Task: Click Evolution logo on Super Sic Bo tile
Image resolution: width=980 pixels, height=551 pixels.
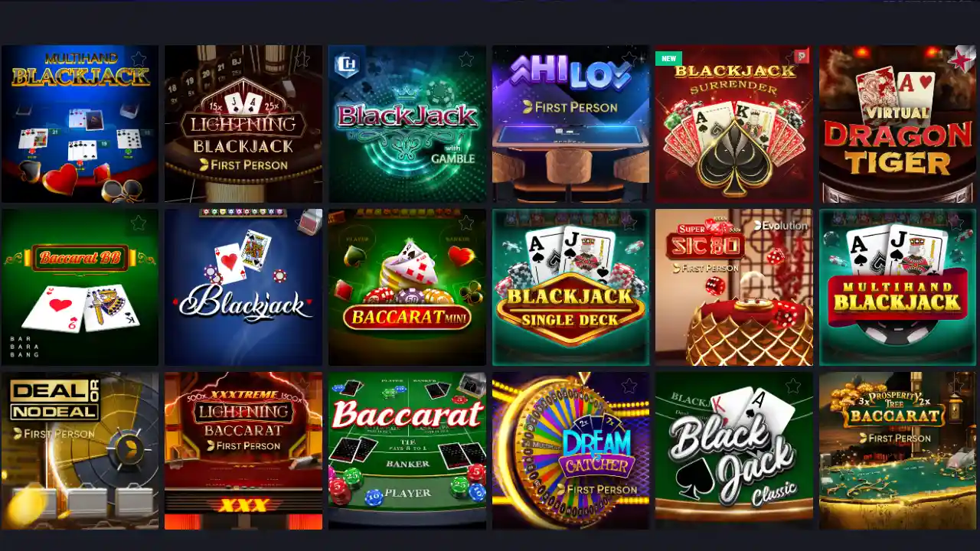Action: point(781,226)
